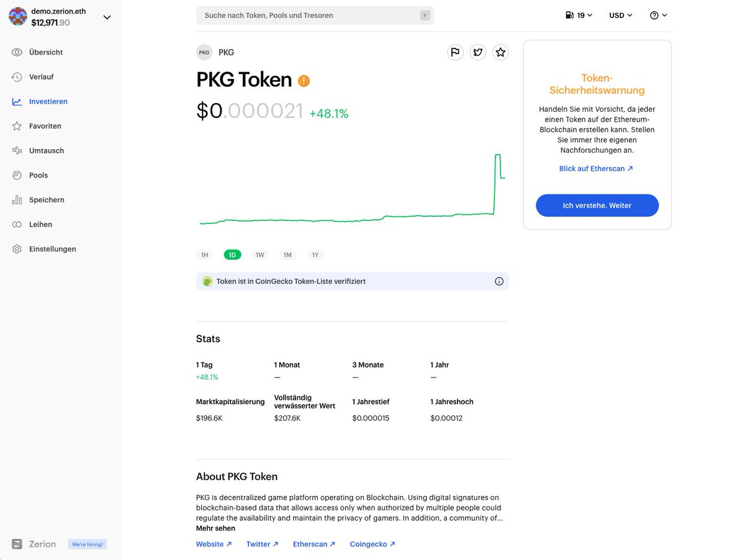Image resolution: width=745 pixels, height=560 pixels.
Task: Click the Verlauf history clock icon
Action: pyautogui.click(x=17, y=77)
